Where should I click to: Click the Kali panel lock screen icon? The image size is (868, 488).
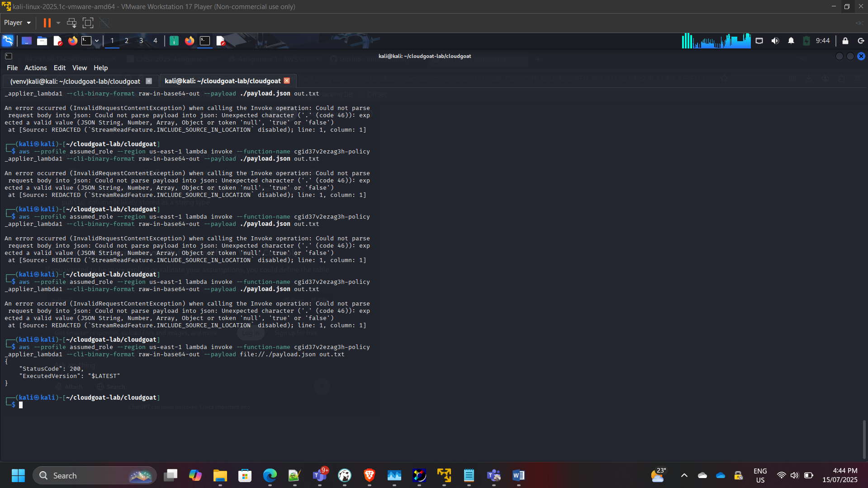(845, 41)
